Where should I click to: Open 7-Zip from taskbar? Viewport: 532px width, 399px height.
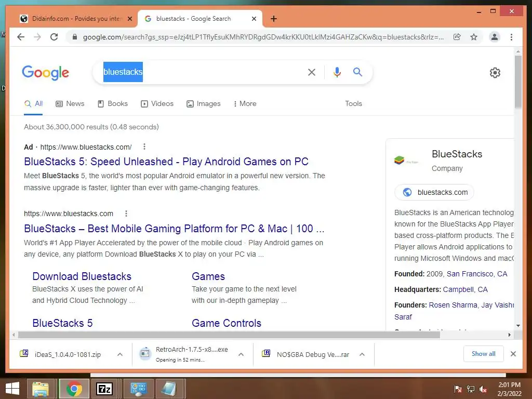coord(104,389)
